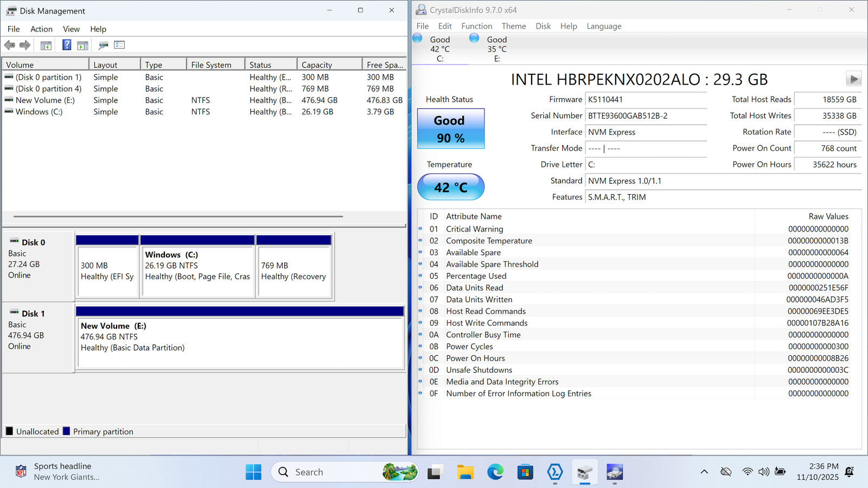Screen dimensions: 868x488
Task: Open the Theme menu in CrystalDiskInfo
Action: click(x=513, y=26)
